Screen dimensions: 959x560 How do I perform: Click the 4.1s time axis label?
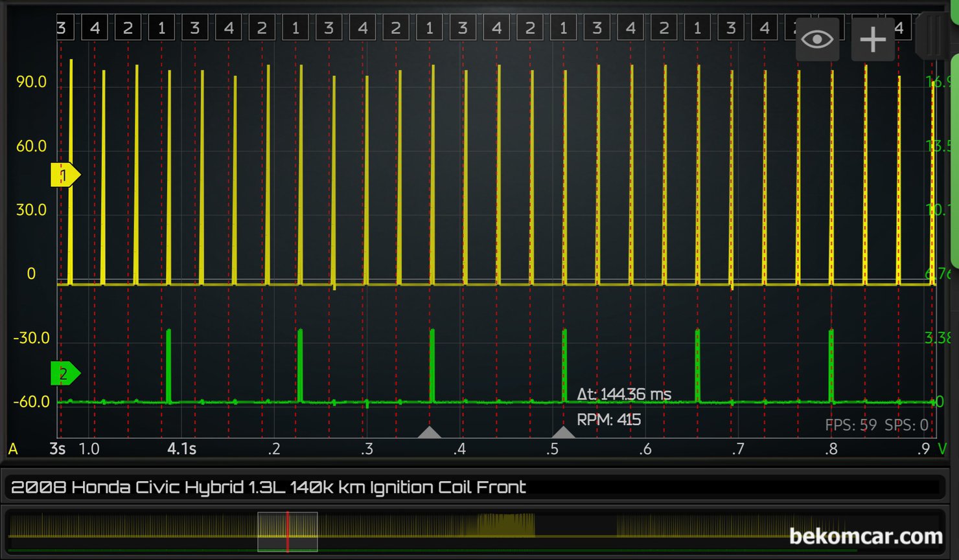pyautogui.click(x=181, y=449)
